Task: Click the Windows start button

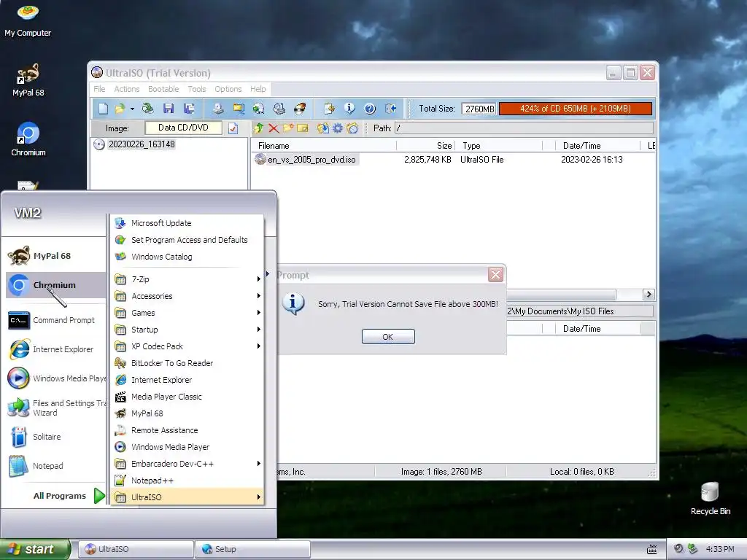Action: [35, 549]
